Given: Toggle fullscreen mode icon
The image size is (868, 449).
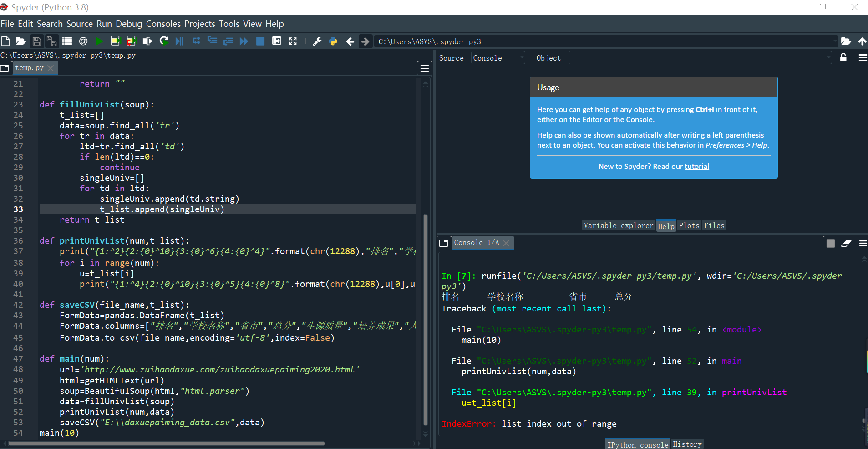Looking at the screenshot, I should click(293, 41).
